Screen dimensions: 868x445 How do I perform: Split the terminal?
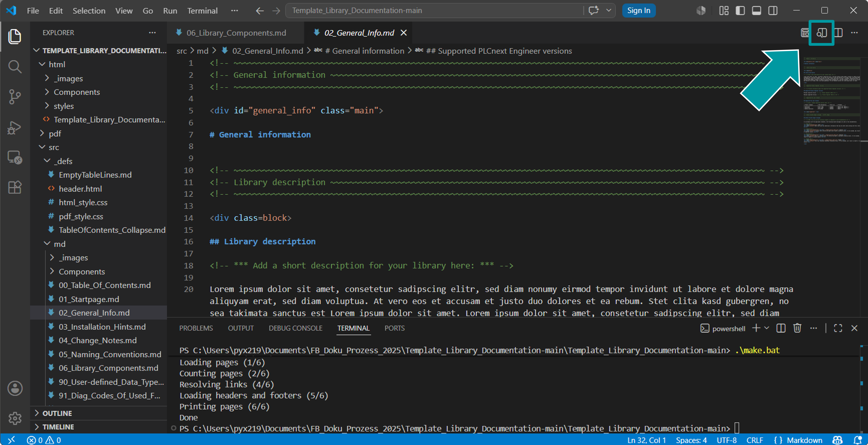tap(781, 328)
